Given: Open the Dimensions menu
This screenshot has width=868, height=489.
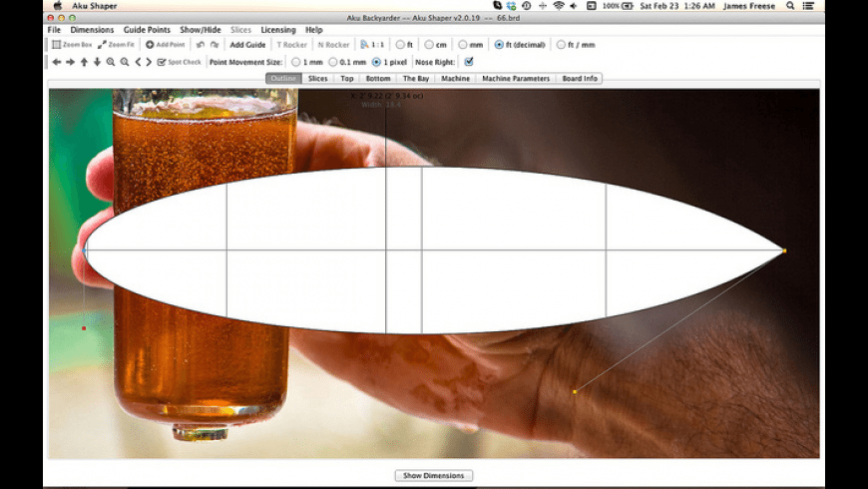Looking at the screenshot, I should point(92,30).
